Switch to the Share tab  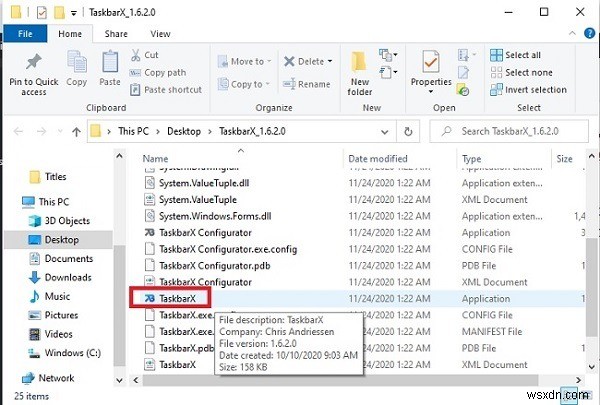(116, 34)
